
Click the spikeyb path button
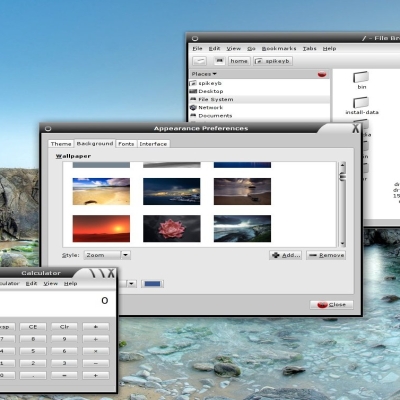point(273,61)
